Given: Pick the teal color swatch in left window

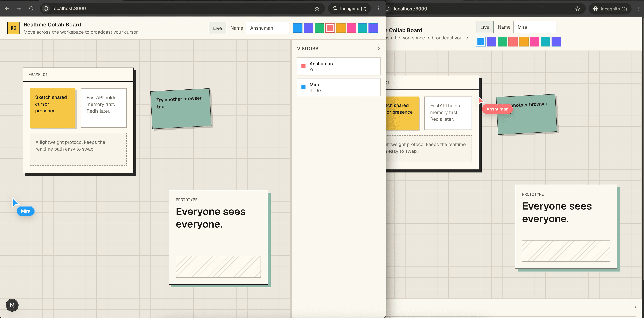Looking at the screenshot, I should point(362,28).
